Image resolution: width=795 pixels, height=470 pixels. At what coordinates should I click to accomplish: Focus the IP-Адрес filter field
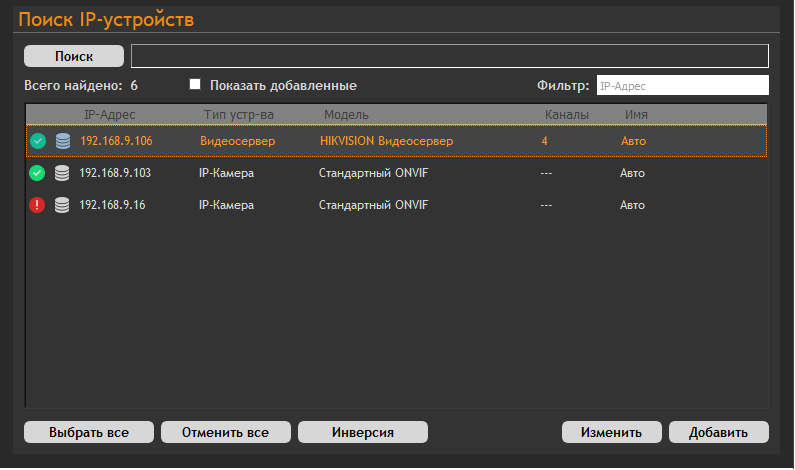click(682, 86)
